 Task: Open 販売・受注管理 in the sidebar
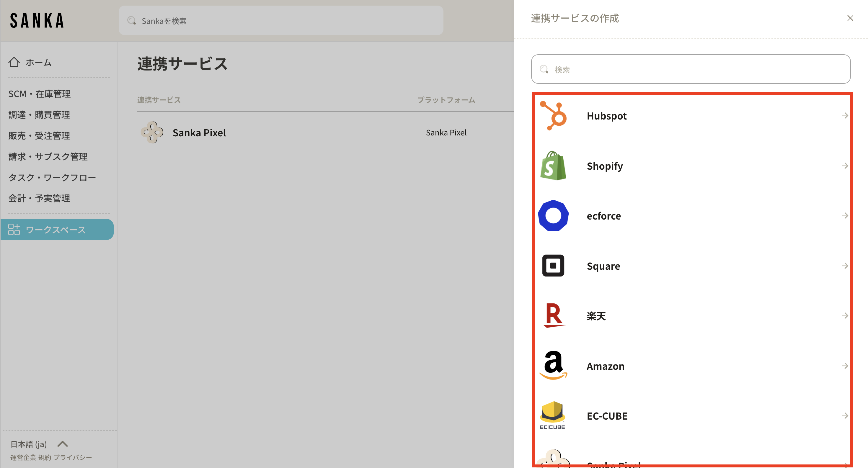click(x=40, y=135)
